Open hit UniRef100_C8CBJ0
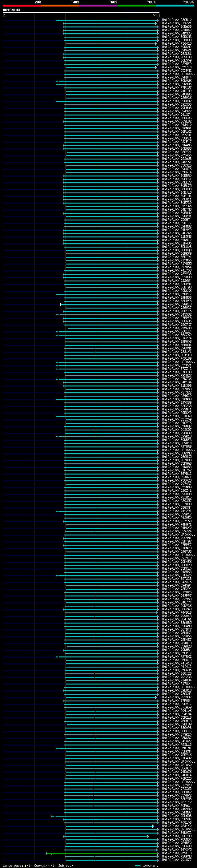 pyautogui.click(x=176, y=20)
